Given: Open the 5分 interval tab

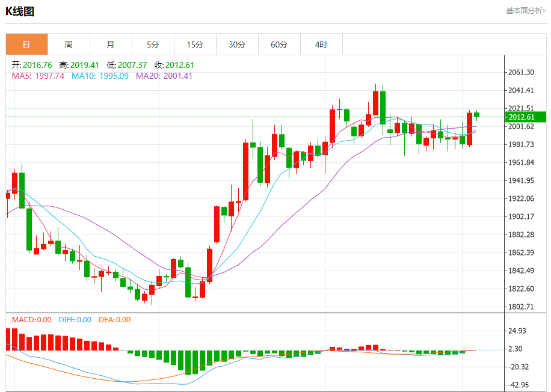Looking at the screenshot, I should [153, 44].
